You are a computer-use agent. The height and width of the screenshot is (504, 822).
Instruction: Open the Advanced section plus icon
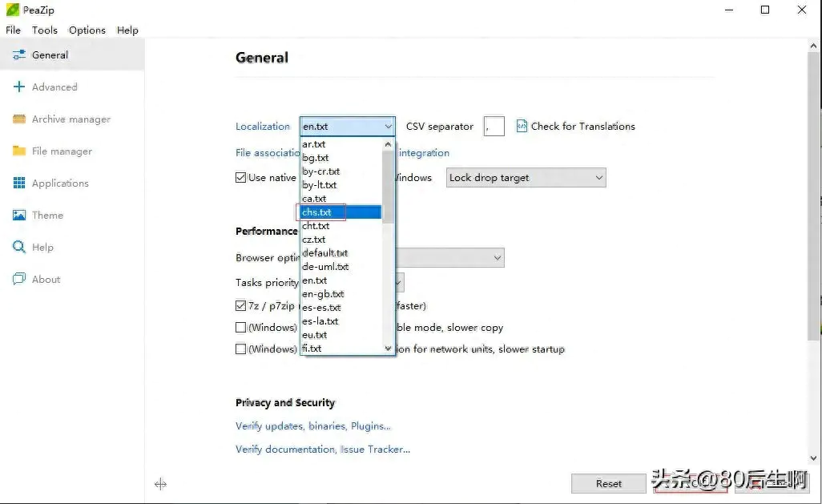click(19, 87)
